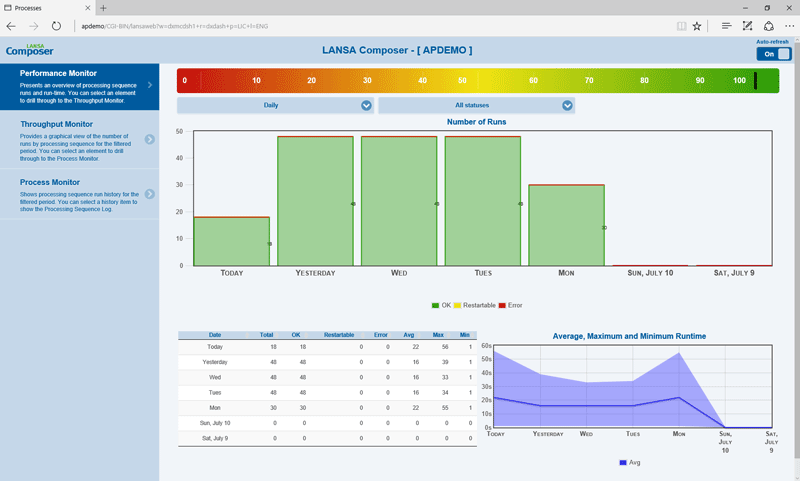Select the Sat, July 9 table row
The image size is (800, 481).
(327, 438)
